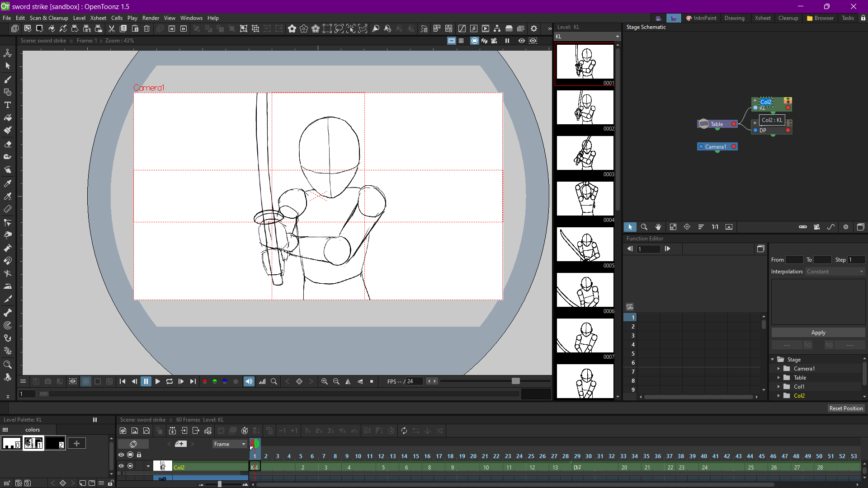Image resolution: width=868 pixels, height=488 pixels.
Task: Open the Interpolation dropdown showing Constant
Action: click(x=834, y=271)
